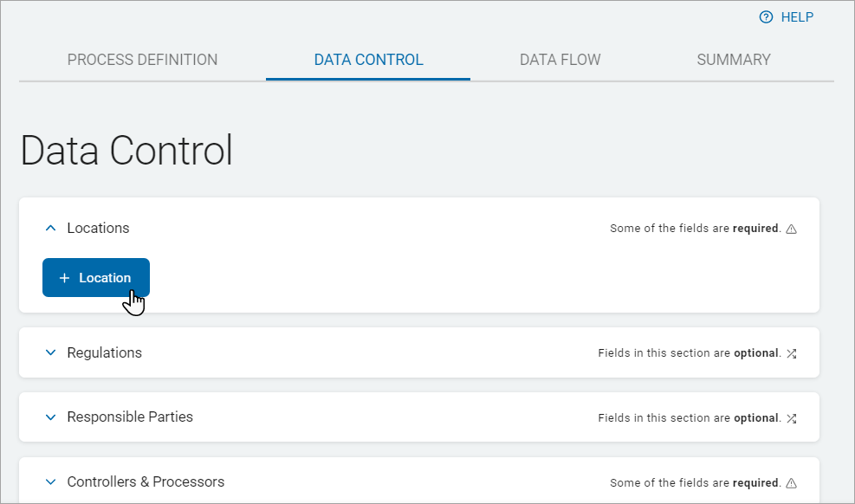Add a new Location
Image resolution: width=855 pixels, height=504 pixels.
click(96, 278)
